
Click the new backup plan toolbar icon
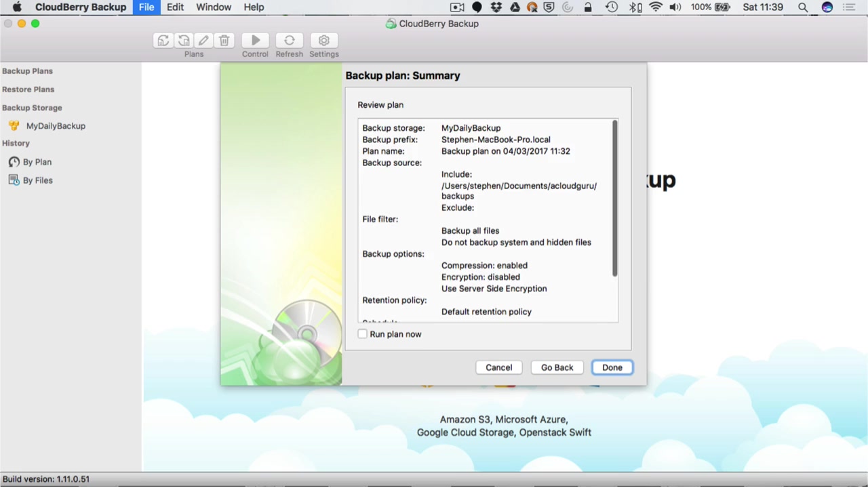click(x=163, y=41)
